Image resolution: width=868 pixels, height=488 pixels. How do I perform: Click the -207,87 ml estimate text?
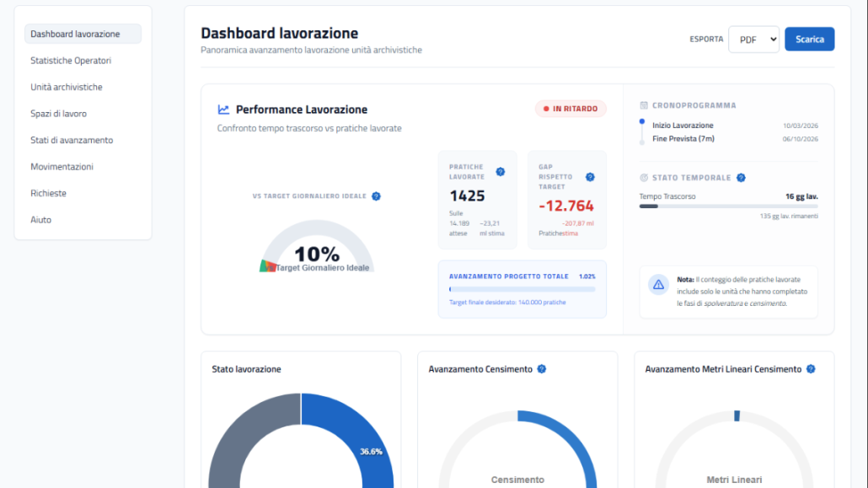click(x=578, y=223)
